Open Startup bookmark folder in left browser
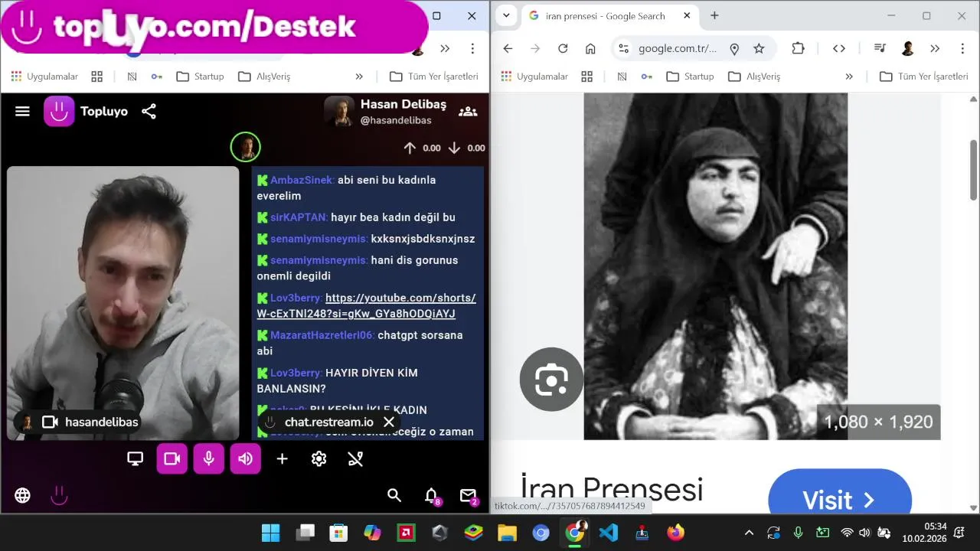980x551 pixels. 200,77
